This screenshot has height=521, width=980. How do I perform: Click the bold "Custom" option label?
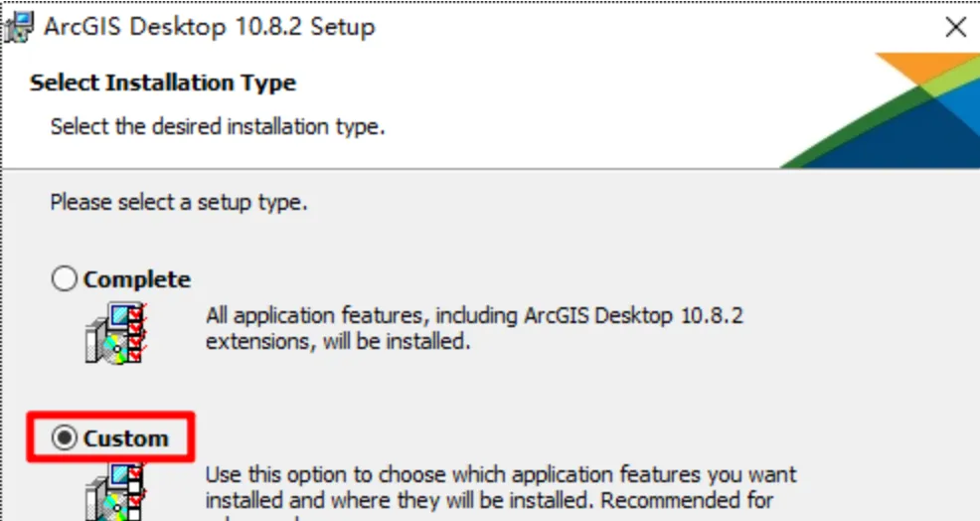(126, 438)
